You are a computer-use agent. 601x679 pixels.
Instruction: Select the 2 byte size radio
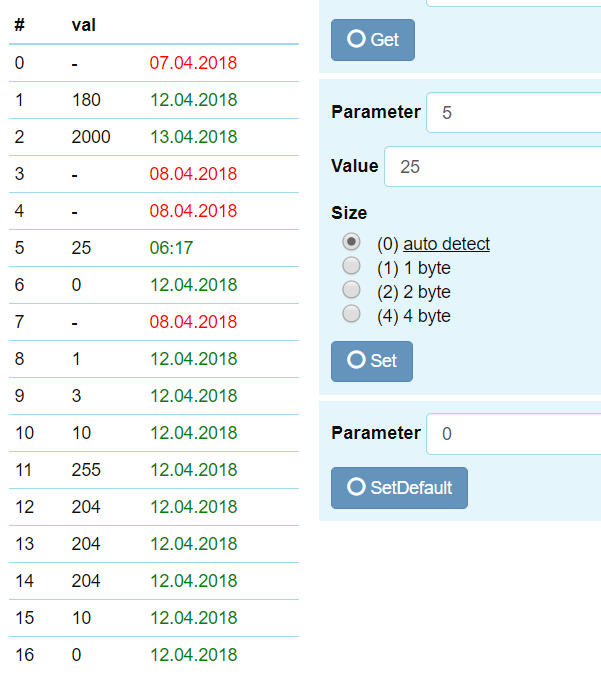[x=351, y=290]
